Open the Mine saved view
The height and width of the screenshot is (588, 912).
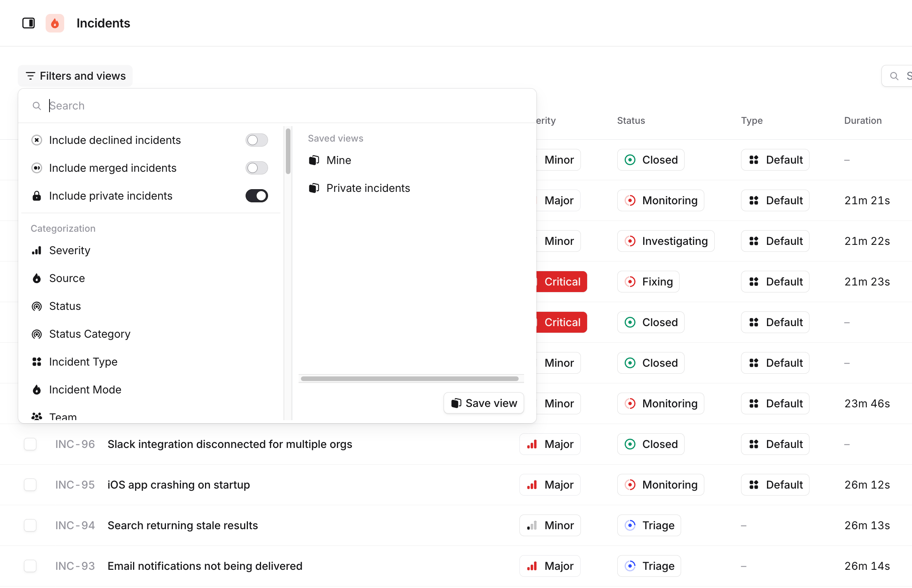412,160
